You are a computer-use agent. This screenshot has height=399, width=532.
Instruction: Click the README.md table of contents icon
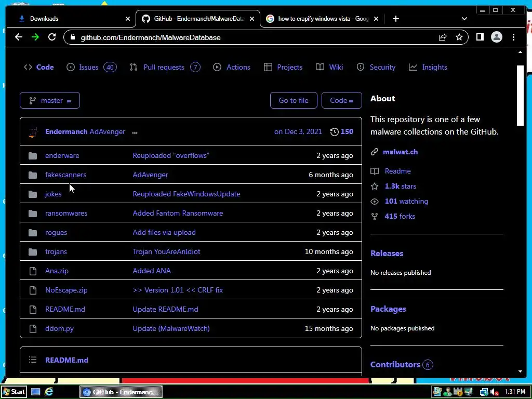coord(33,360)
